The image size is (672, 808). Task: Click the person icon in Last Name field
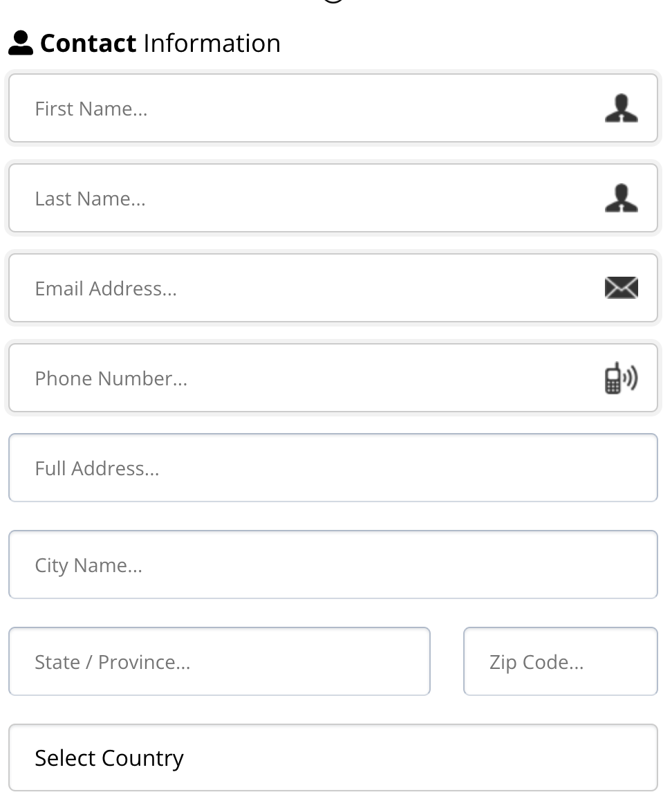tap(621, 199)
